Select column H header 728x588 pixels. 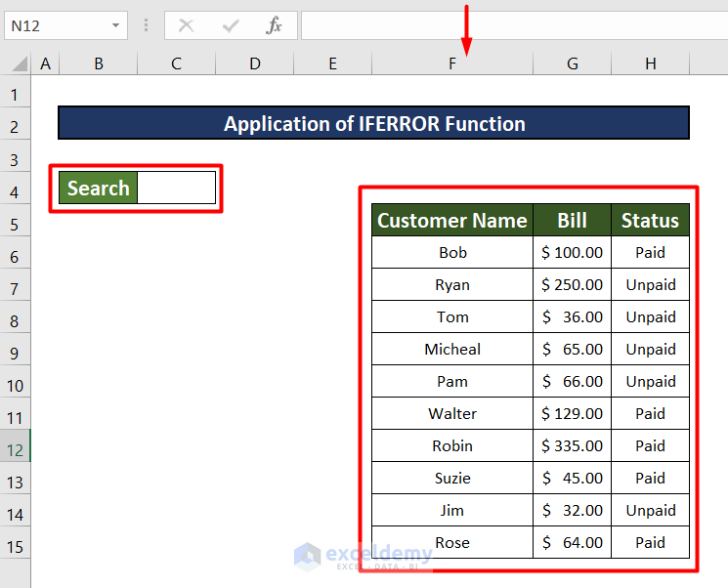click(x=651, y=63)
